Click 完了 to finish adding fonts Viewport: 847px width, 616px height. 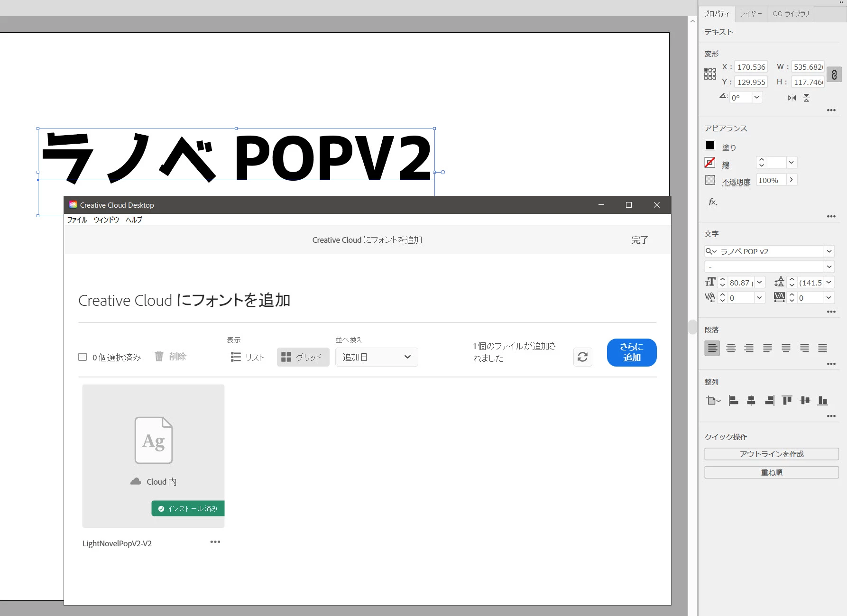click(x=639, y=240)
